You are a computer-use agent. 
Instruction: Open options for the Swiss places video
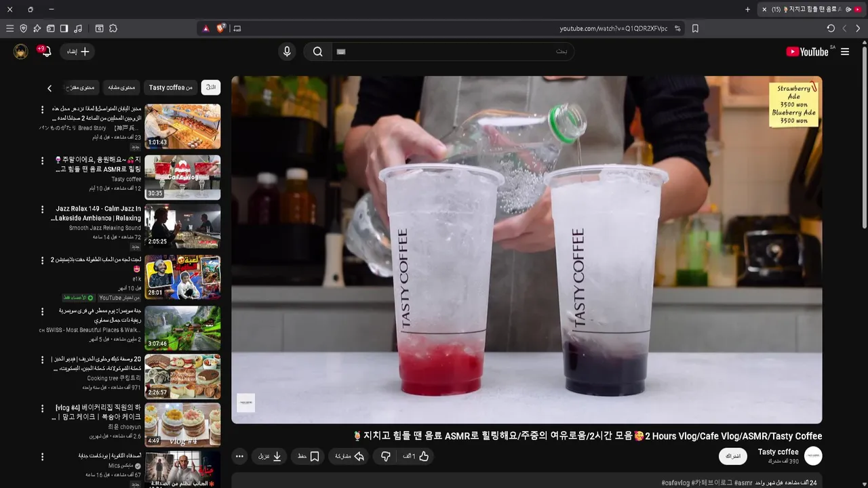click(x=42, y=312)
